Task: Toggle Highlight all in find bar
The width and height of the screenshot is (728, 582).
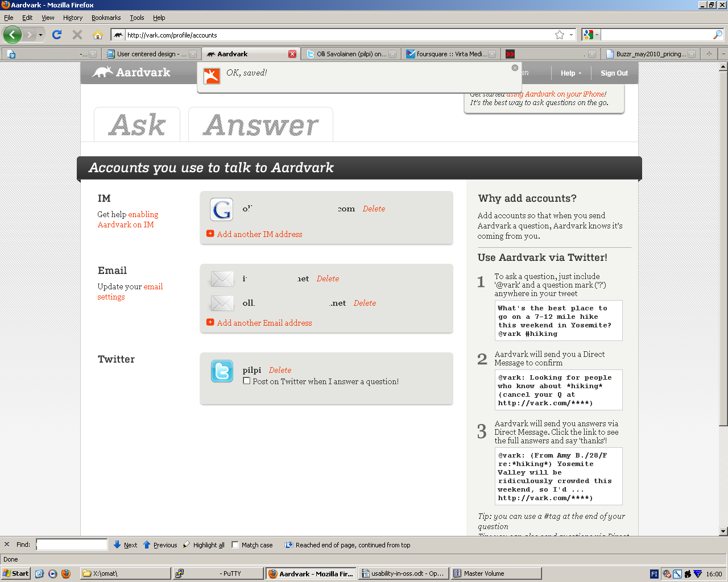Action: [204, 544]
